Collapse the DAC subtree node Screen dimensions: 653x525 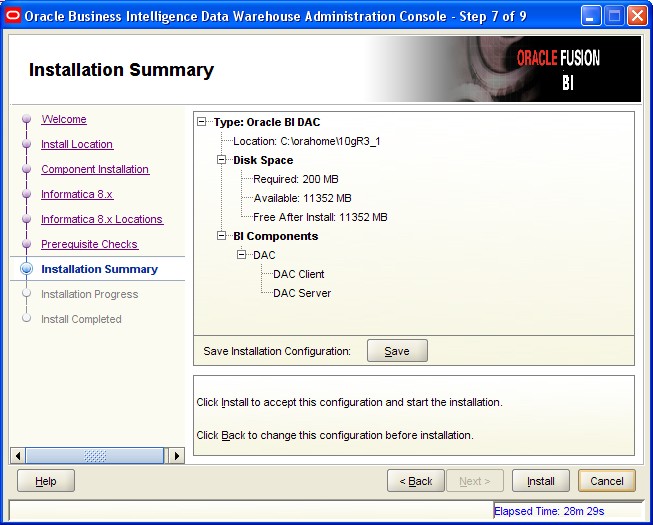[x=242, y=255]
